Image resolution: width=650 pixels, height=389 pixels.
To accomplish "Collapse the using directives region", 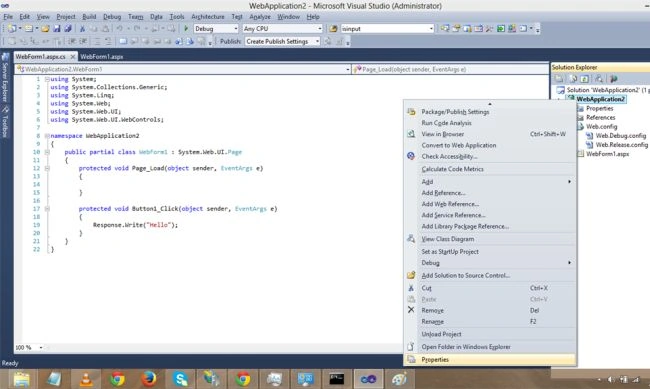I will pyautogui.click(x=47, y=79).
